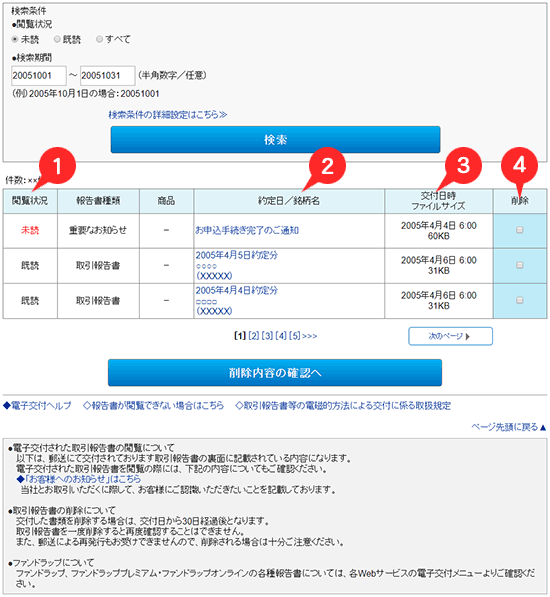Click the 報告書種類 column header
Viewport: 550px width, 597px height.
click(98, 201)
